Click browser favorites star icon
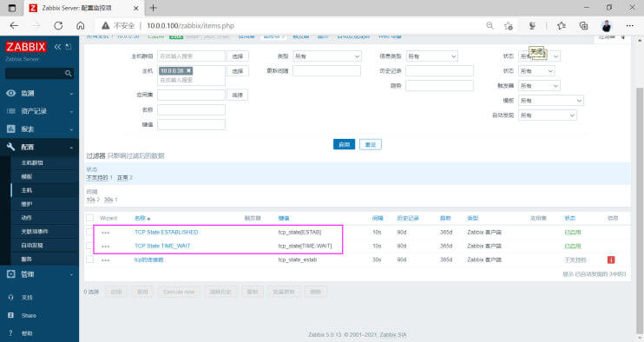This screenshot has height=342, width=644. pyautogui.click(x=561, y=26)
